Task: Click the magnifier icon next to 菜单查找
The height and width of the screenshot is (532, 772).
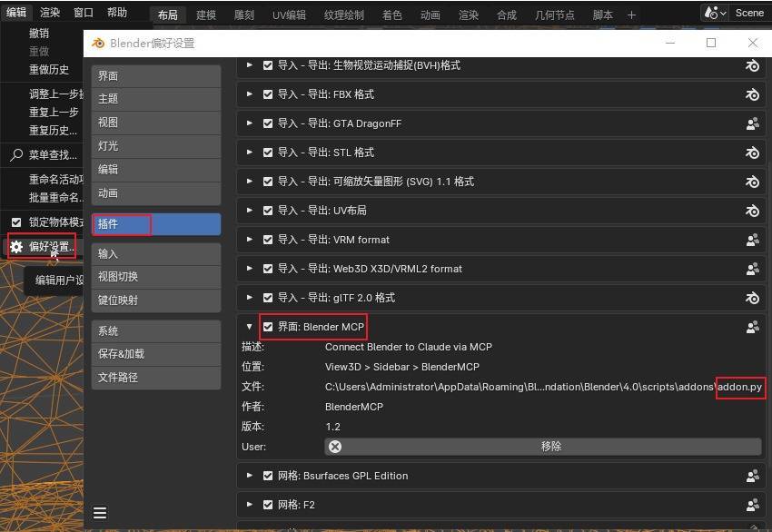Action: pos(16,155)
